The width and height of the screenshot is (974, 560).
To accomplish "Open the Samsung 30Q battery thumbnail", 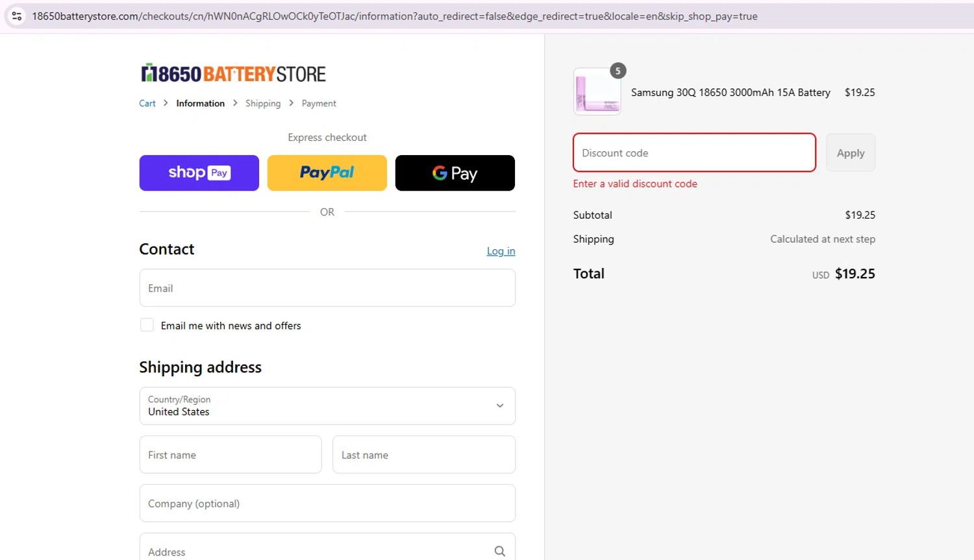I will [597, 91].
